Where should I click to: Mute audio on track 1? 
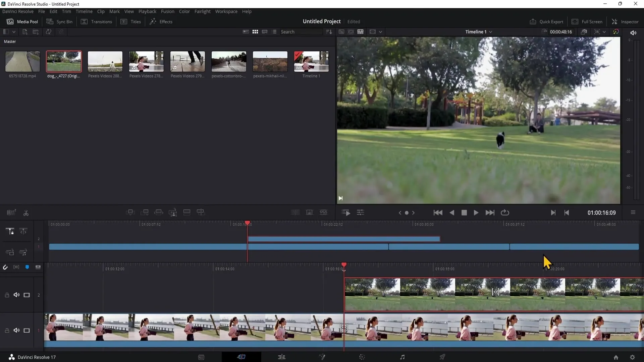[x=16, y=330]
